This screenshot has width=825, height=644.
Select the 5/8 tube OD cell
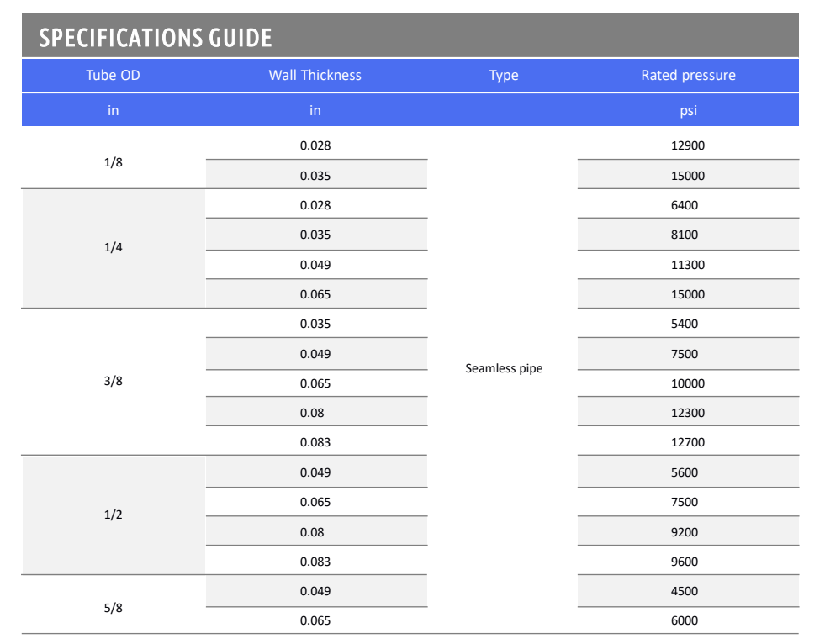click(114, 608)
